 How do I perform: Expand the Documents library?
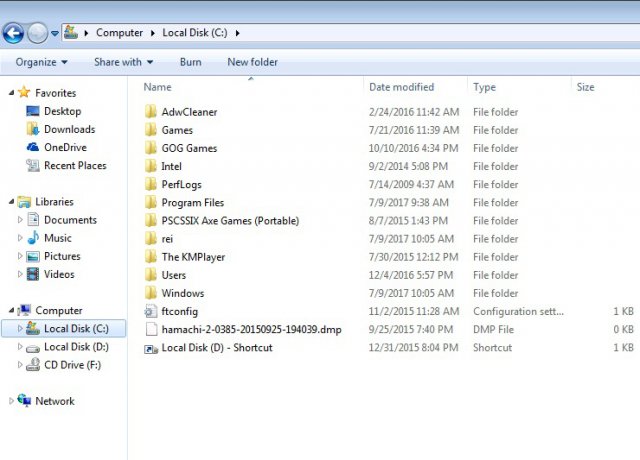(x=20, y=220)
